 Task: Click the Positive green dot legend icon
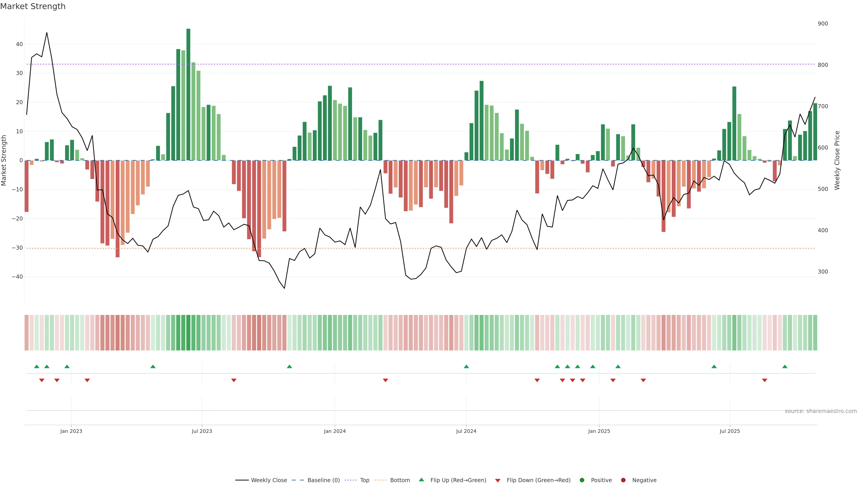[582, 480]
